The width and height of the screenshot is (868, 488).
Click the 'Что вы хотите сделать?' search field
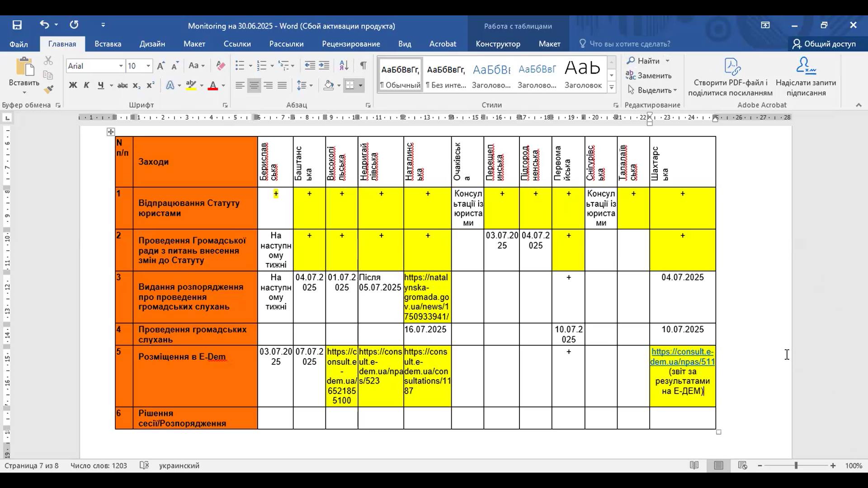pyautogui.click(x=629, y=44)
